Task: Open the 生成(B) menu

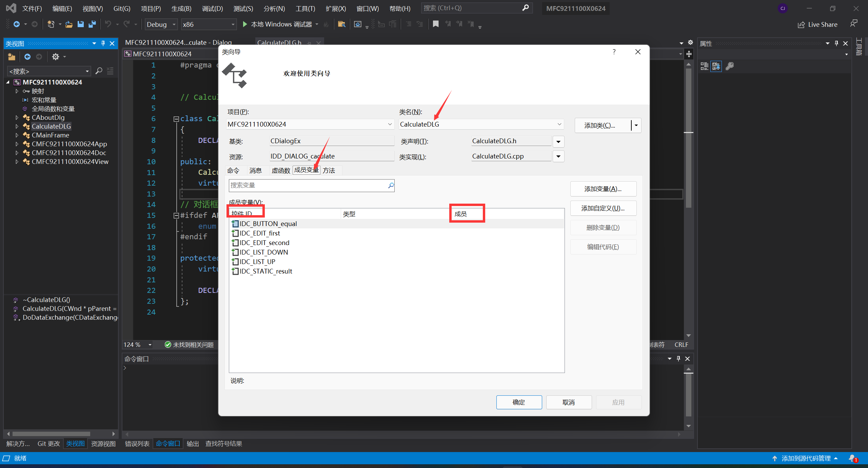Action: click(x=181, y=8)
